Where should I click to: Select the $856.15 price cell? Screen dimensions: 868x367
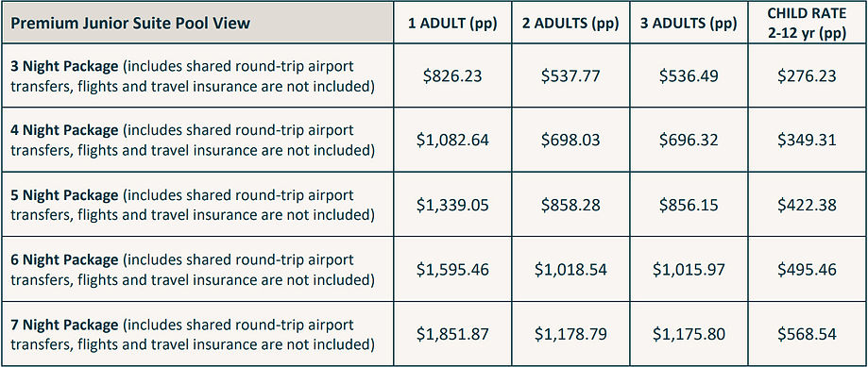point(689,205)
